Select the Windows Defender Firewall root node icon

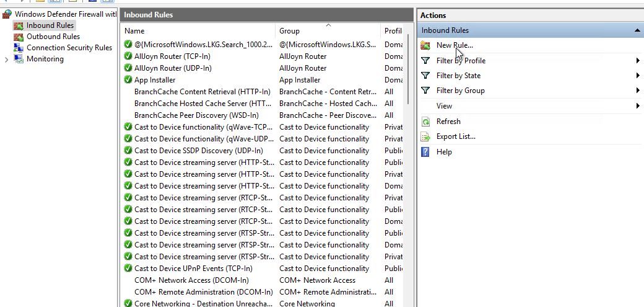click(7, 14)
